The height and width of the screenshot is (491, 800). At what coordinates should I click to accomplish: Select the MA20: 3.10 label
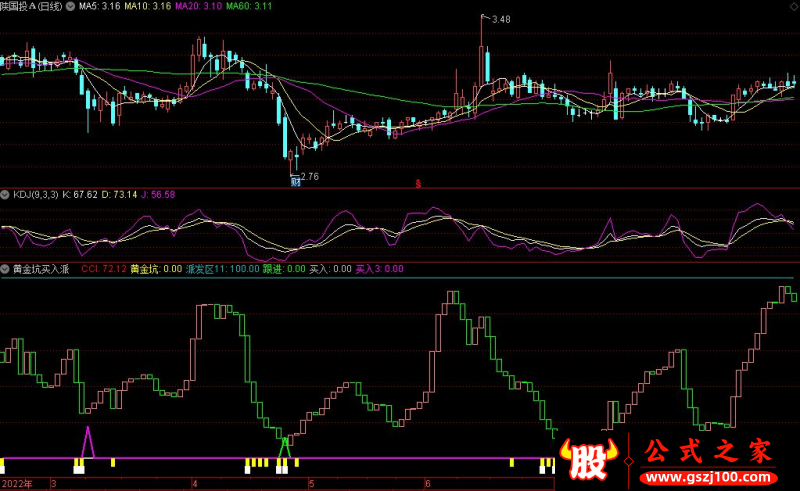pyautogui.click(x=198, y=6)
